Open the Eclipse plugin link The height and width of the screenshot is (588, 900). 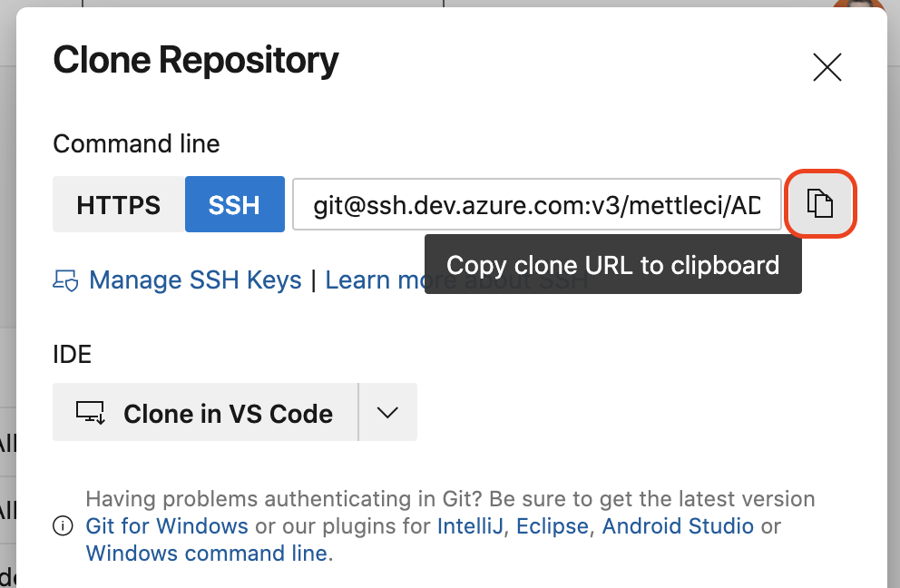(553, 526)
